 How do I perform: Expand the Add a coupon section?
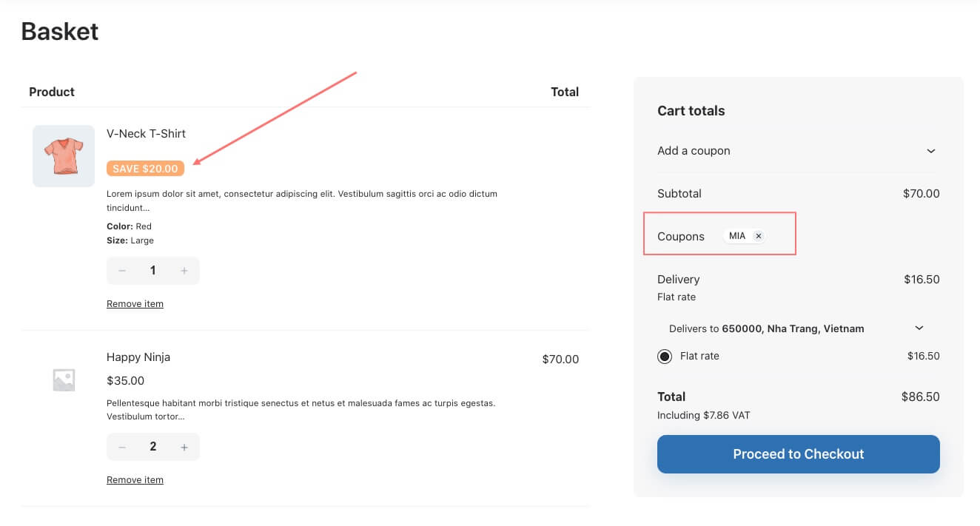click(x=931, y=151)
